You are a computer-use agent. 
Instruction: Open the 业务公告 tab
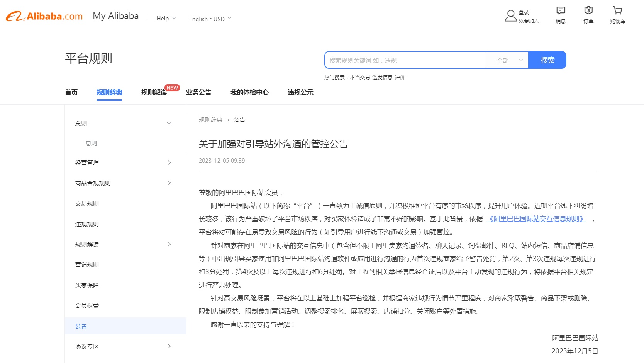click(198, 92)
